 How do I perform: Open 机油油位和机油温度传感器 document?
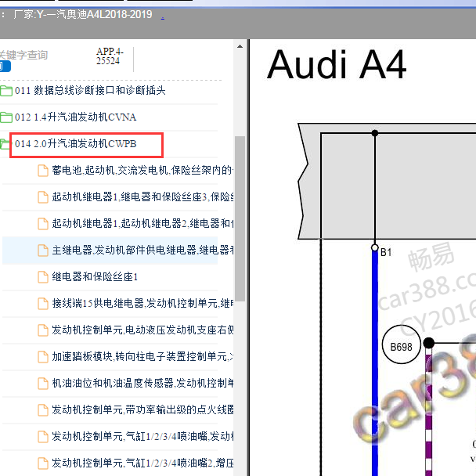coord(142,383)
